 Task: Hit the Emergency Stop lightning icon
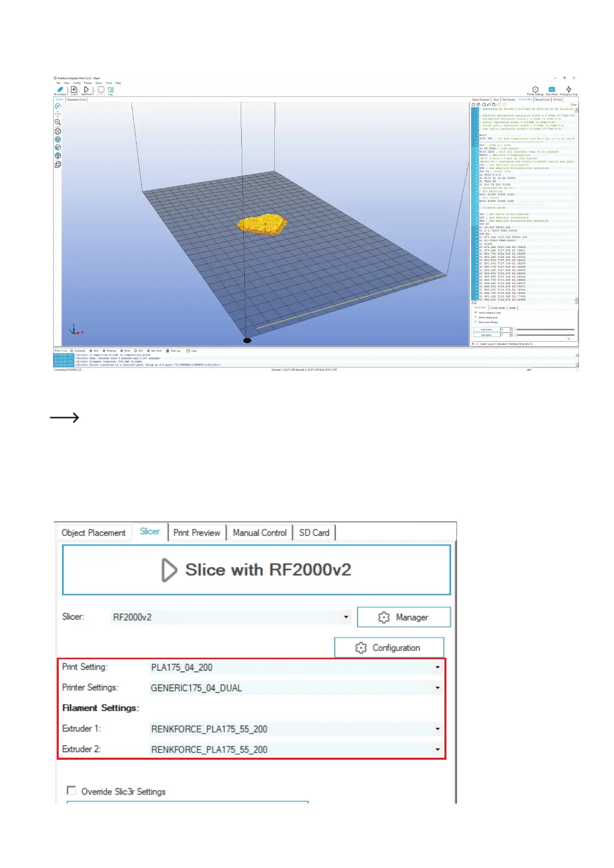click(569, 90)
